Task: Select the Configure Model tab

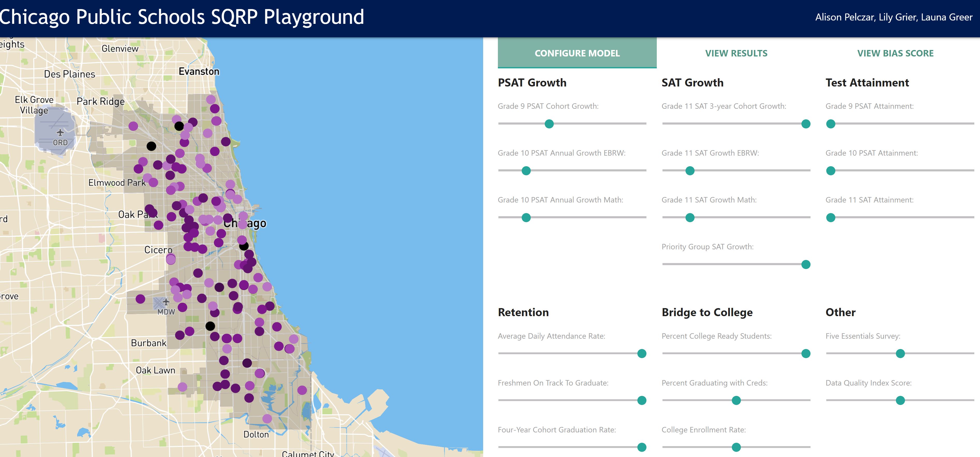Action: point(577,53)
